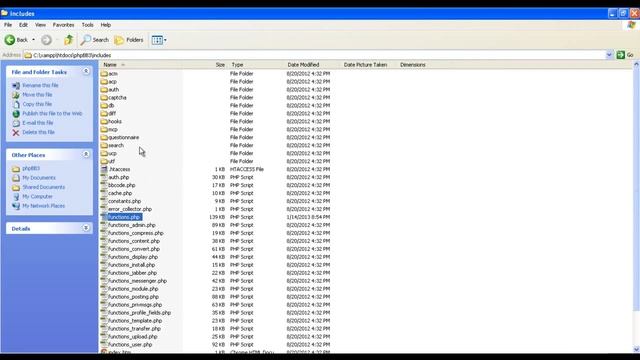Collapse the Other Places panel

[86, 154]
